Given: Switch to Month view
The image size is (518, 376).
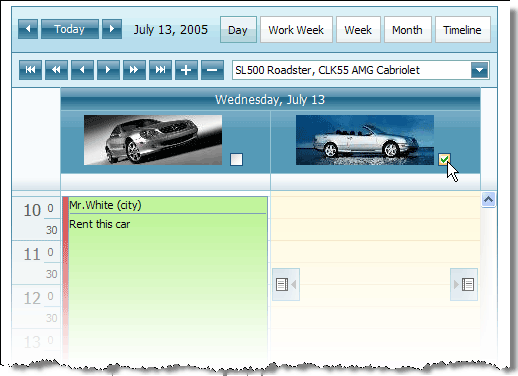Looking at the screenshot, I should [x=407, y=30].
